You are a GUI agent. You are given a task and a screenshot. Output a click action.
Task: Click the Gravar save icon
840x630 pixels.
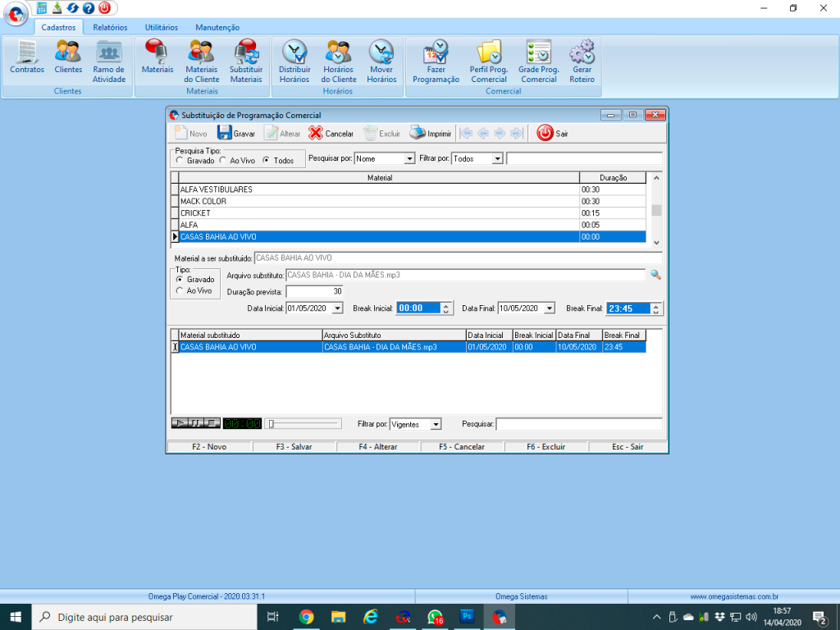point(225,133)
